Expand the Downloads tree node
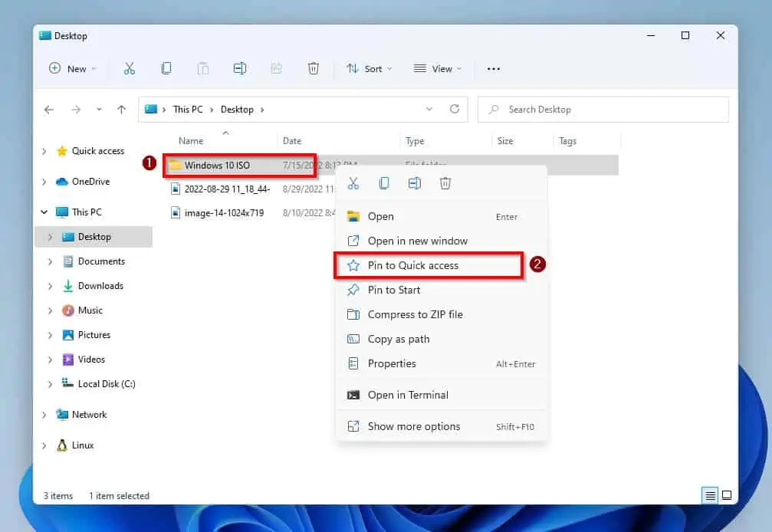This screenshot has width=772, height=532. pyautogui.click(x=51, y=286)
